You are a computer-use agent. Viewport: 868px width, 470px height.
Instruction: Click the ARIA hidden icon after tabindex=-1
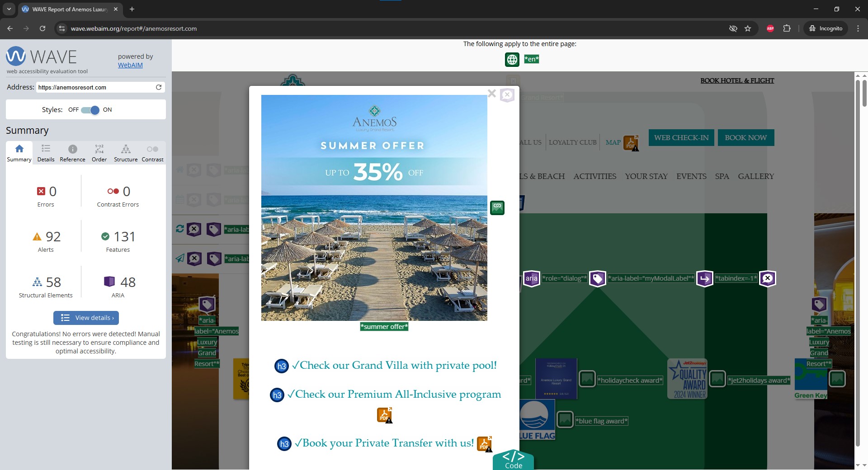click(768, 278)
